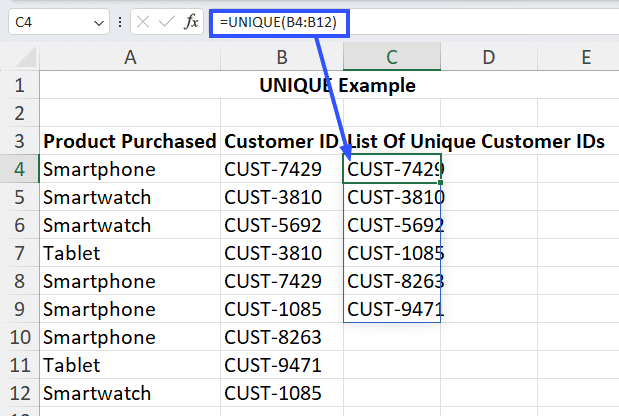
Task: Select cell B4 with CUST-7429
Action: point(282,169)
